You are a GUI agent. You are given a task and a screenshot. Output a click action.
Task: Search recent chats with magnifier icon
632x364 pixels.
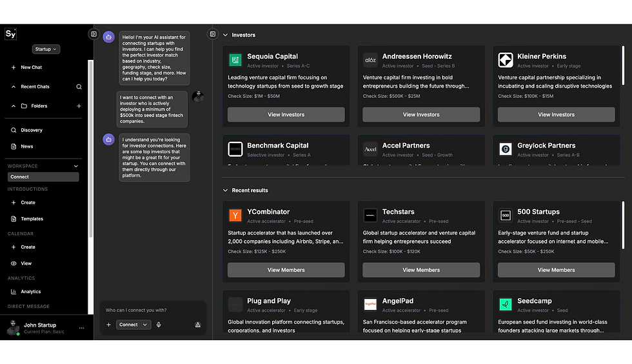(x=79, y=86)
